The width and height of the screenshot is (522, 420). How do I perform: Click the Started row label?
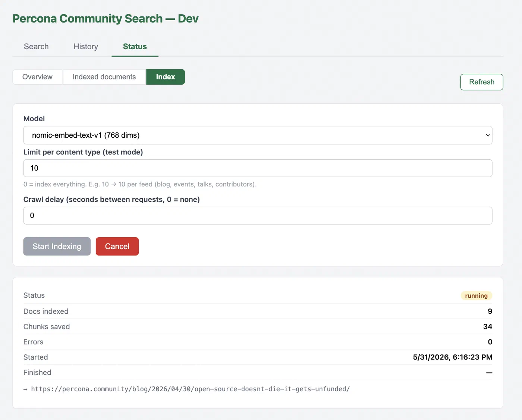coord(35,357)
